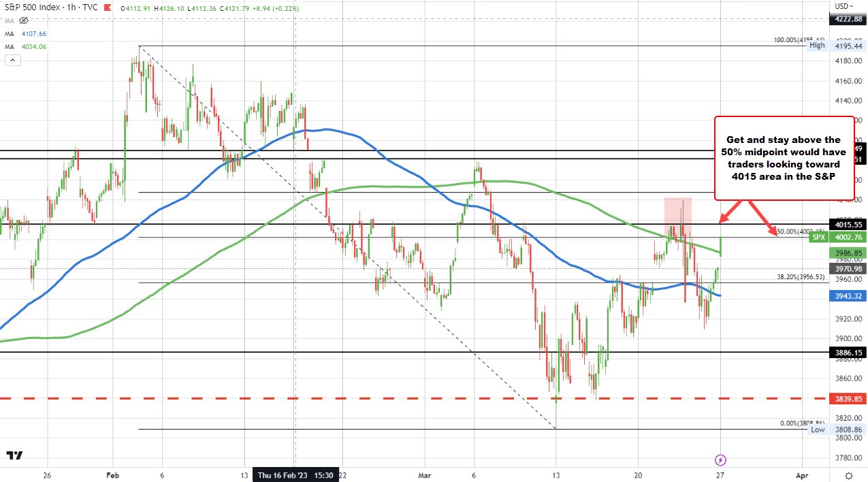Viewport: 868px width, 482px height.
Task: Click the 4002.76 current price label
Action: [847, 237]
